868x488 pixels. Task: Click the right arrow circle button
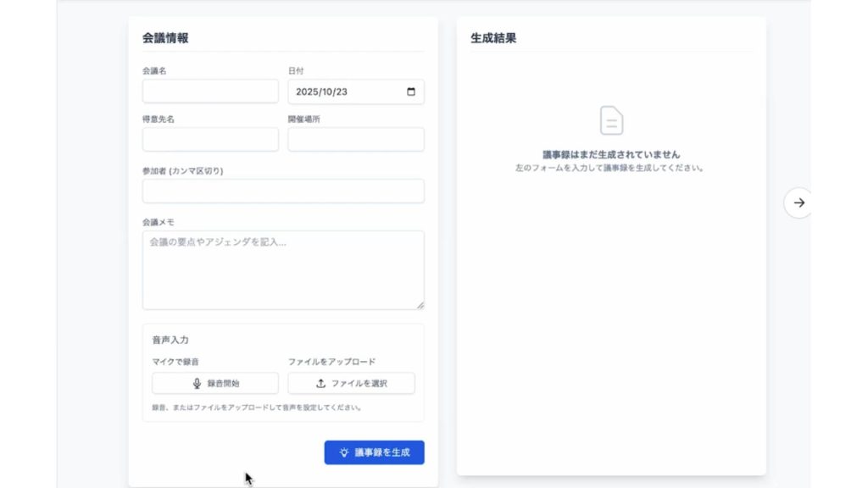(798, 202)
